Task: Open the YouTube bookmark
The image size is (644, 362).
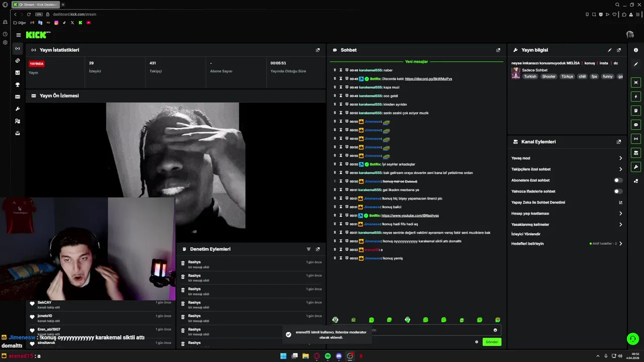Action: (x=89, y=23)
